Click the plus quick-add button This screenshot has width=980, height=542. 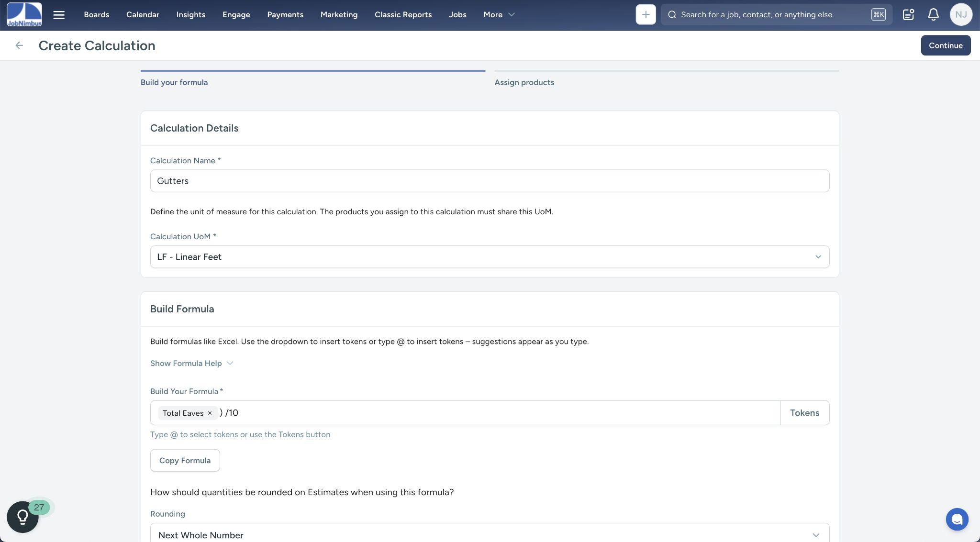click(646, 14)
